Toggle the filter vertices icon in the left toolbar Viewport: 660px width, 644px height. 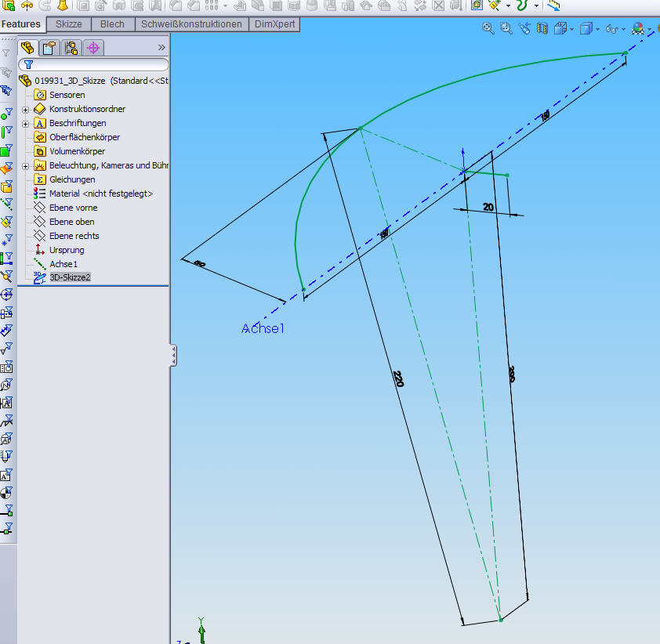(x=7, y=113)
